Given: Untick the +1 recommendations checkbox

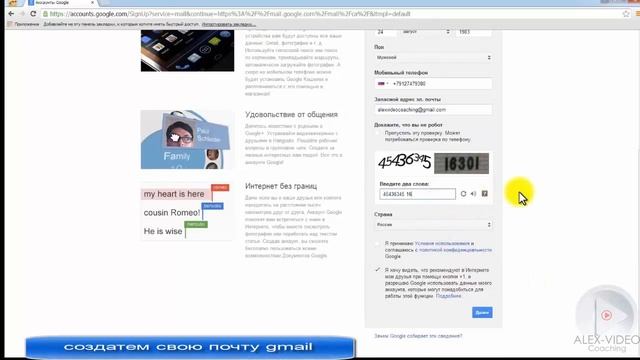Looking at the screenshot, I should [x=378, y=270].
